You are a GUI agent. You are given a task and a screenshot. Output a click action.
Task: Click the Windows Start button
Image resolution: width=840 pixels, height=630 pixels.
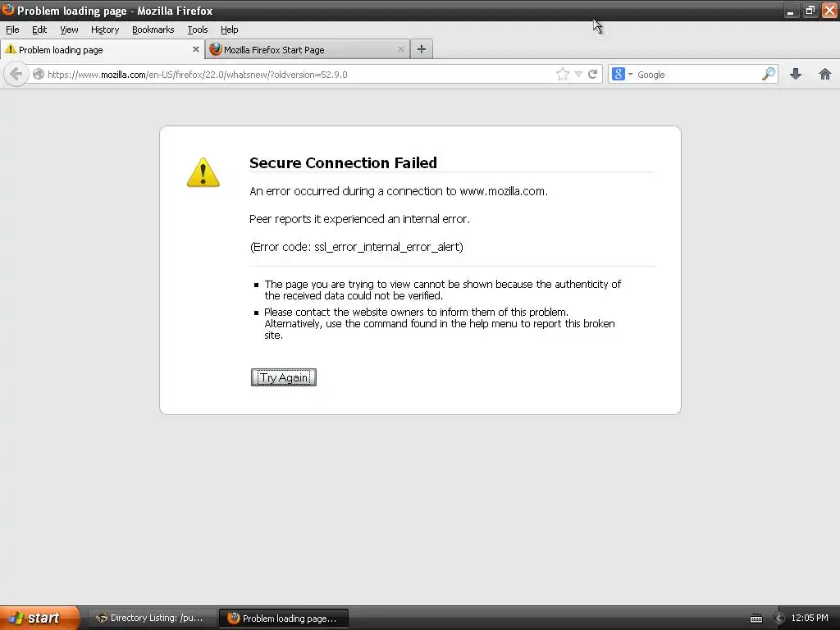pyautogui.click(x=39, y=618)
